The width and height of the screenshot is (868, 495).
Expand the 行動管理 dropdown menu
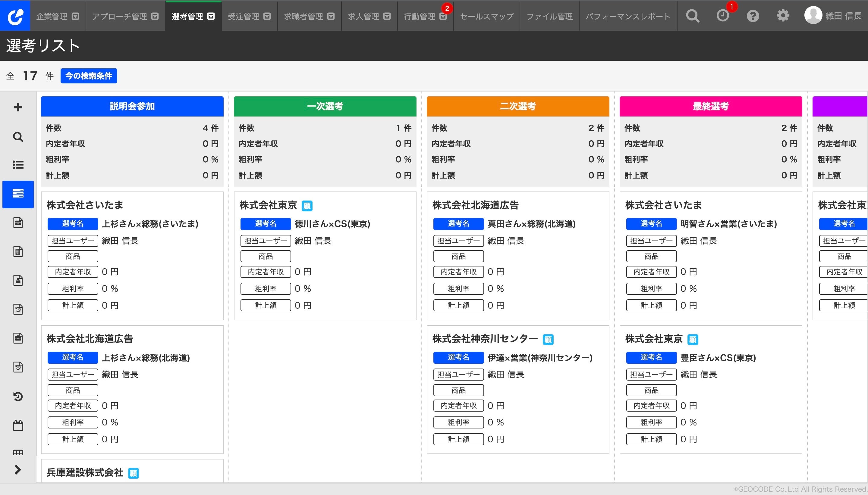point(443,16)
